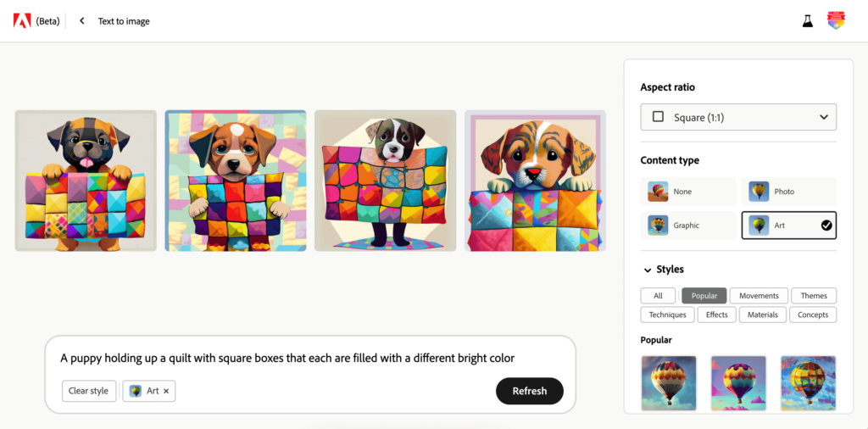Screen dimensions: 868x429
Task: Choose the first Popular balloon style thumbnail
Action: pos(669,382)
